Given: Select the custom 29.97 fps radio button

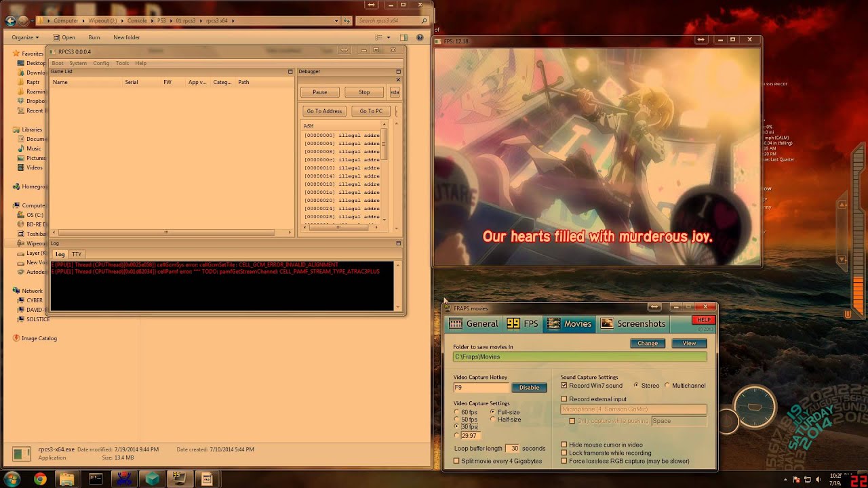Looking at the screenshot, I should coord(456,435).
